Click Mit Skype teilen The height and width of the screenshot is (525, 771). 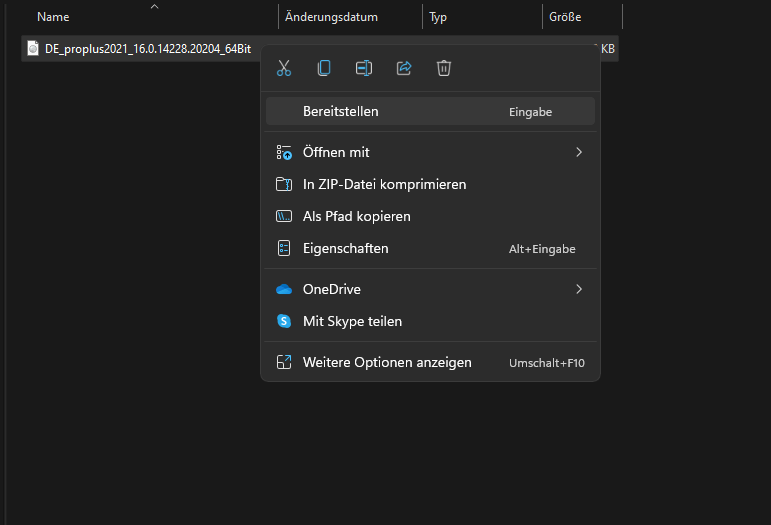click(352, 321)
